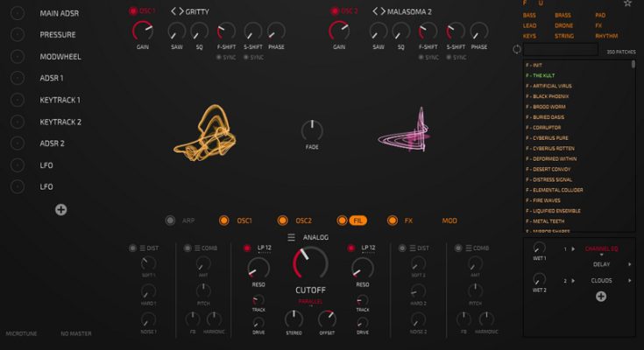Open the ANALOG filter hamburger menu

point(292,237)
